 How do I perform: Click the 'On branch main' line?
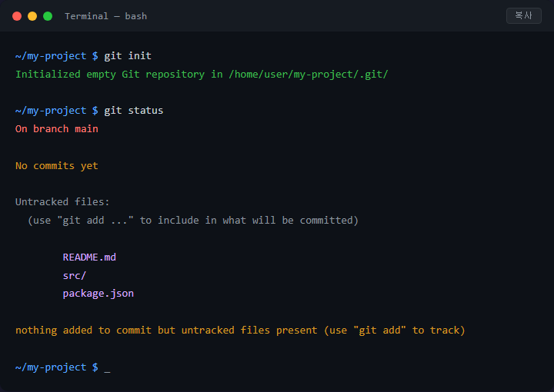tap(56, 129)
